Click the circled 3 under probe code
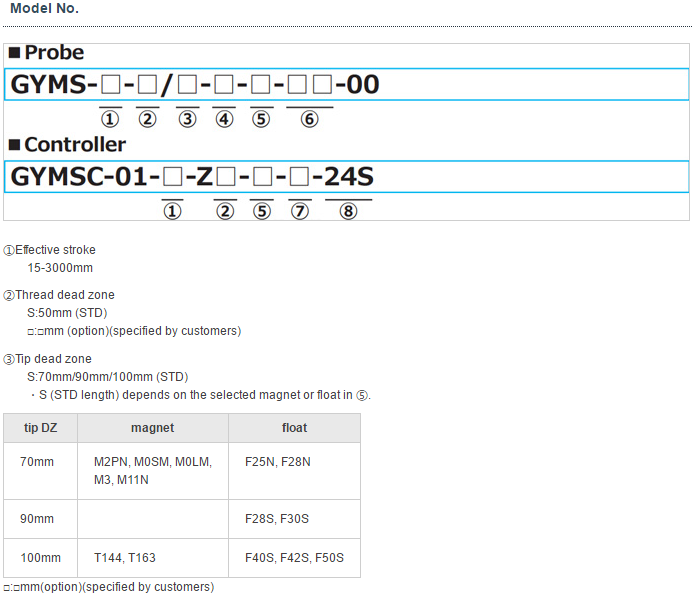Viewport: 695px width, 596px height. 187,119
